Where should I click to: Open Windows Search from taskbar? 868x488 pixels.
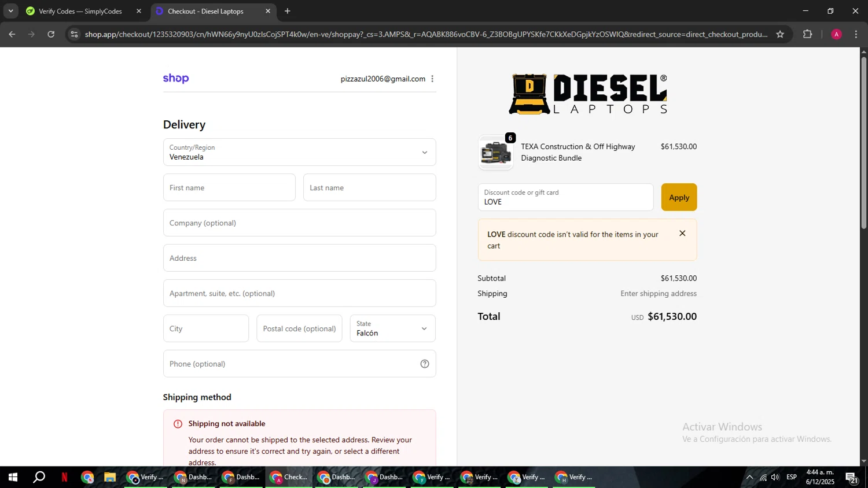pos(39,478)
